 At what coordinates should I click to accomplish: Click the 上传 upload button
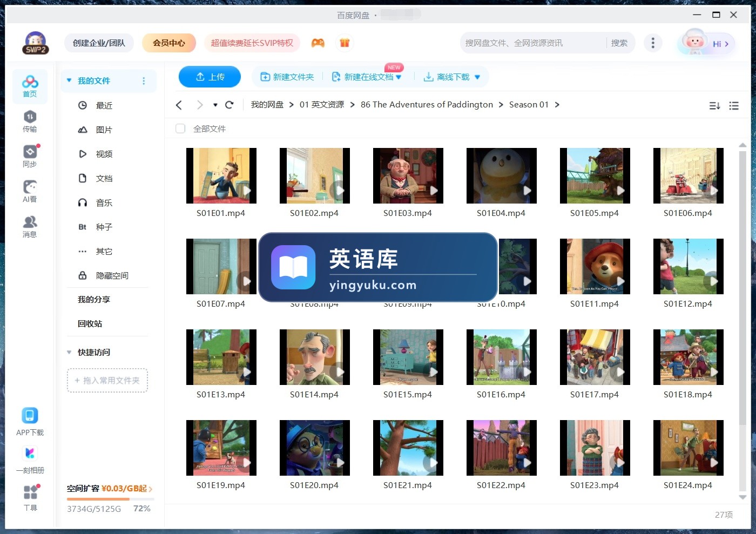(x=210, y=77)
